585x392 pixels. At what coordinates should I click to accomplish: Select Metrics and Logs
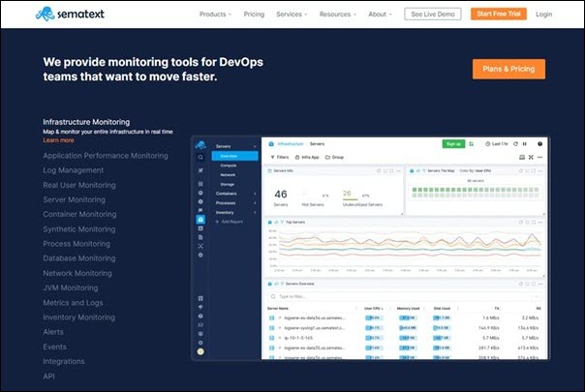[x=73, y=303]
